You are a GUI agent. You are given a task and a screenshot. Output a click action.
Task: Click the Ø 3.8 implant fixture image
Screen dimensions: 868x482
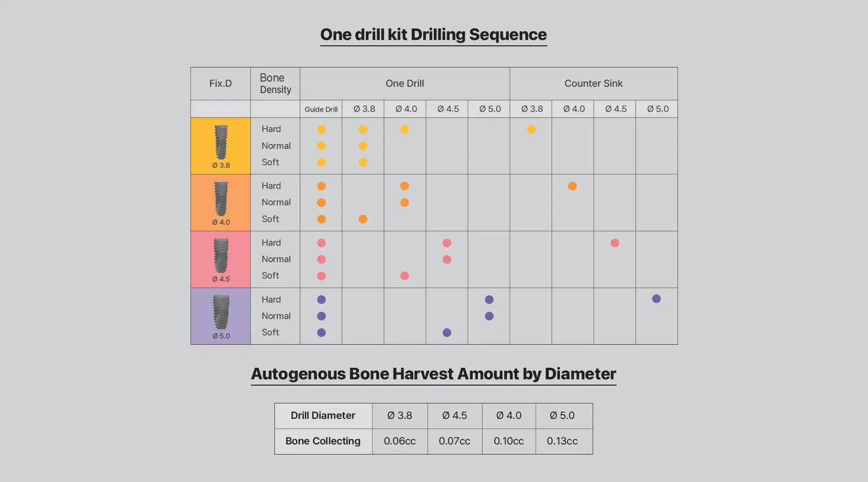click(221, 142)
